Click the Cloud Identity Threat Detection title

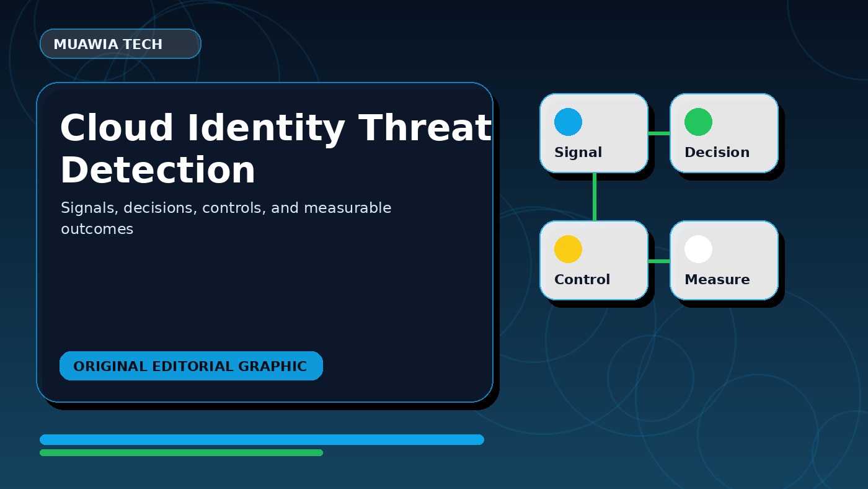(x=275, y=149)
